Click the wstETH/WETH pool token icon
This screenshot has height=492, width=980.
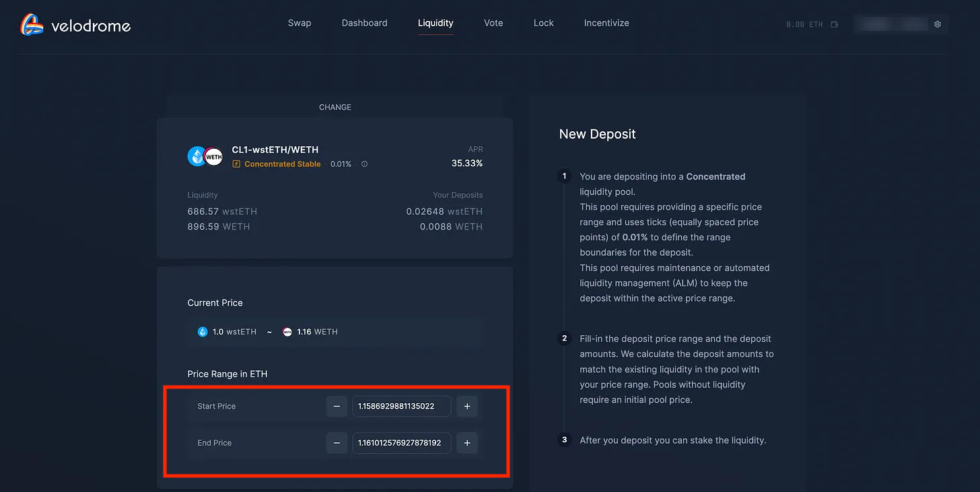[205, 156]
